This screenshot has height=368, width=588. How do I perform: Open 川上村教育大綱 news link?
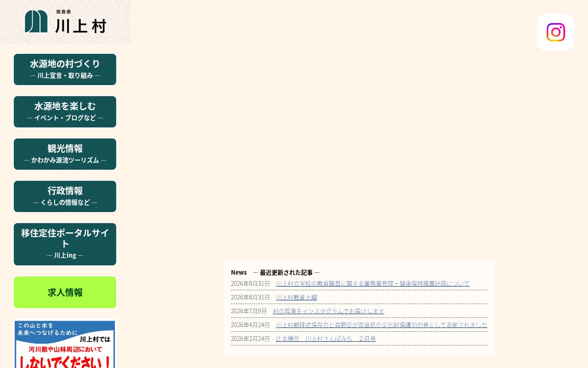pyautogui.click(x=296, y=297)
